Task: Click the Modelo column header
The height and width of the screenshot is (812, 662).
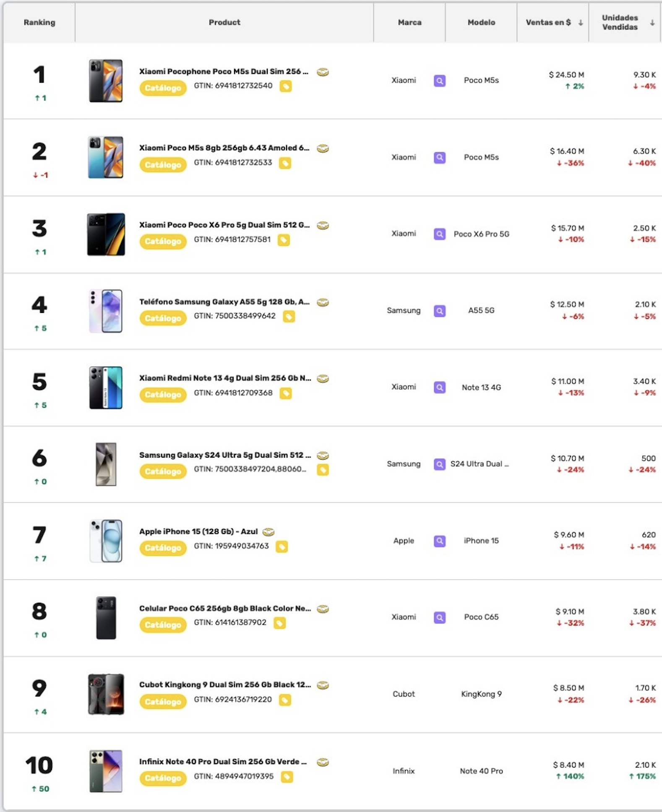Action: [x=481, y=22]
